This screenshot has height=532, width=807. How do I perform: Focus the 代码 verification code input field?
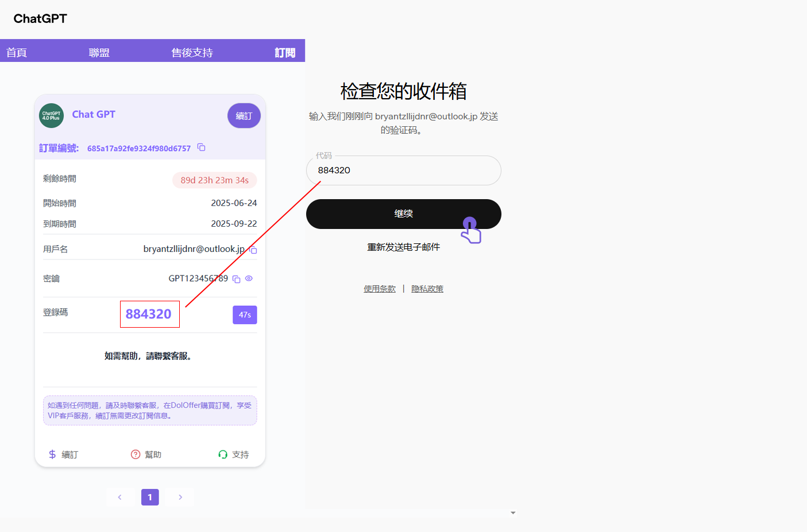404,170
